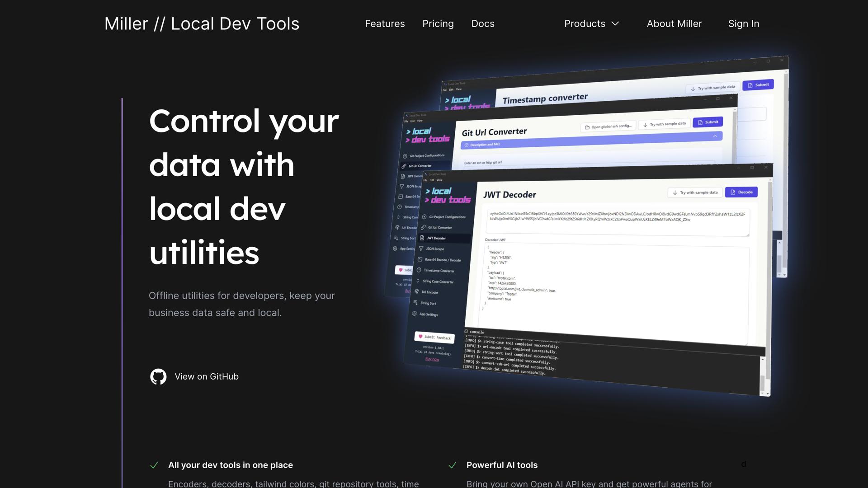Click the Buy now link
This screenshot has height=488, width=868.
[x=432, y=359]
